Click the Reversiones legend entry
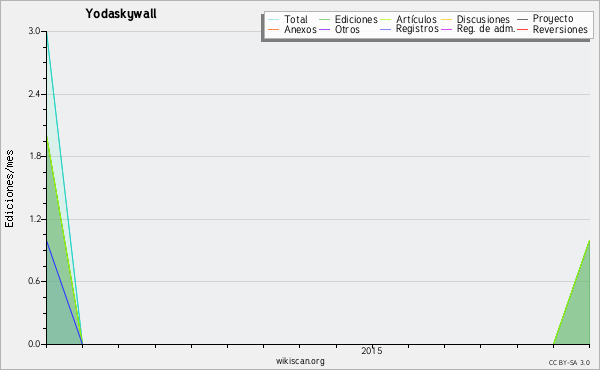The width and height of the screenshot is (600, 370). (553, 29)
